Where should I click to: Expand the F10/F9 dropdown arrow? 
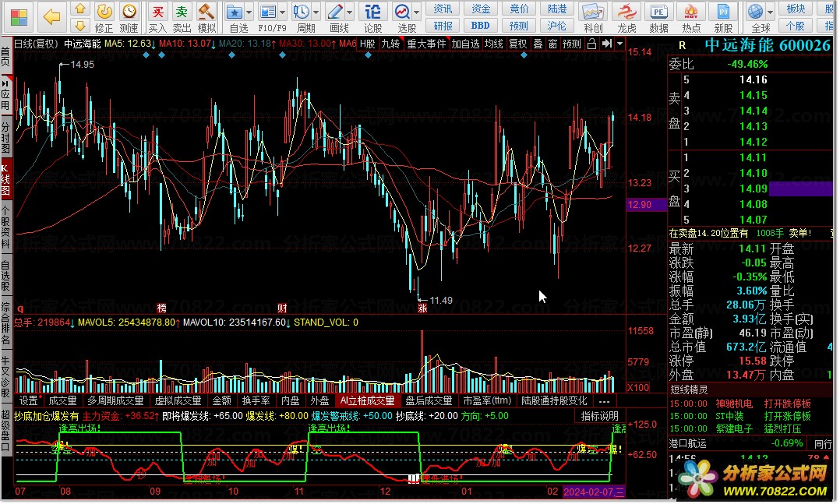[282, 12]
